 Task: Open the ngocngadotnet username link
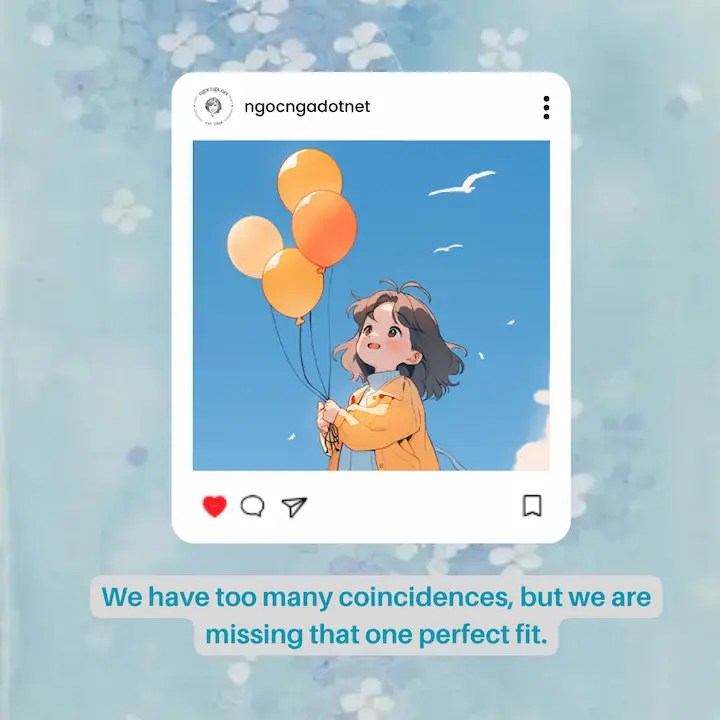[x=307, y=107]
